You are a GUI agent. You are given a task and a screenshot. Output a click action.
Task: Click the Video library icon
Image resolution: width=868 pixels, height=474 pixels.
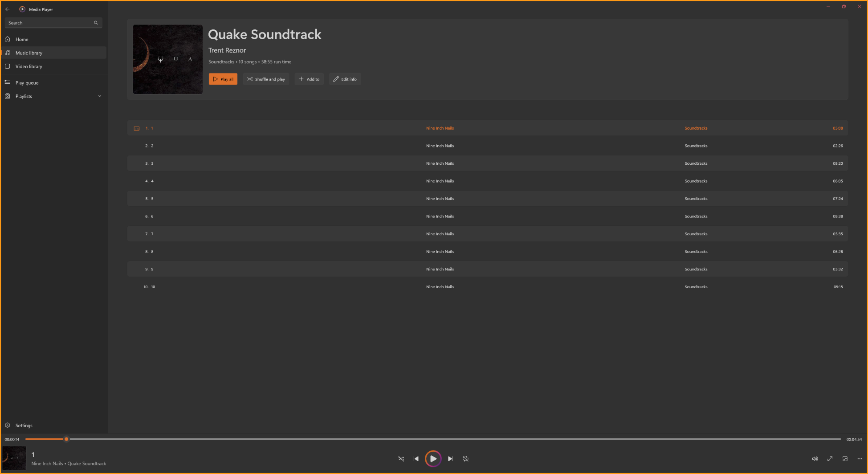(x=8, y=66)
